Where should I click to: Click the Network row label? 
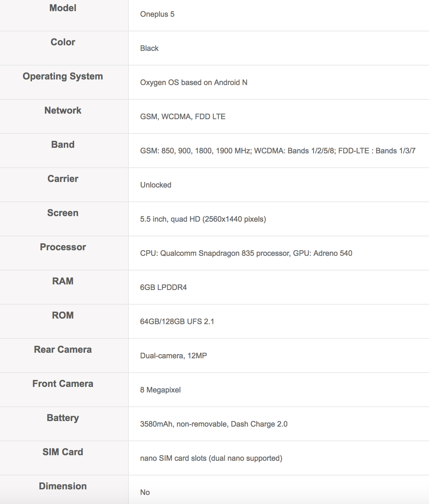(x=63, y=110)
